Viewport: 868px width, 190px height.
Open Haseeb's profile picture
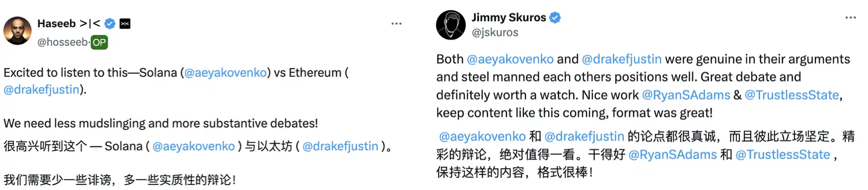click(17, 31)
